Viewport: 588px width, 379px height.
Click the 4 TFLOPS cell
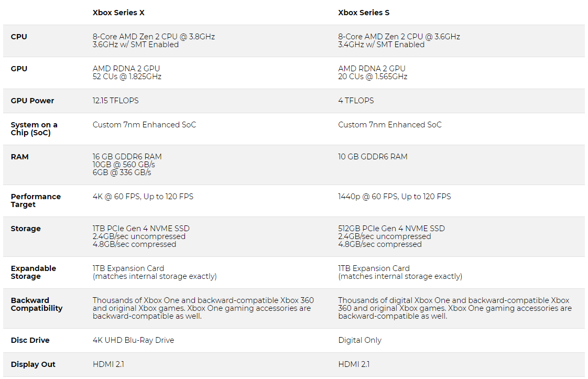click(x=356, y=101)
